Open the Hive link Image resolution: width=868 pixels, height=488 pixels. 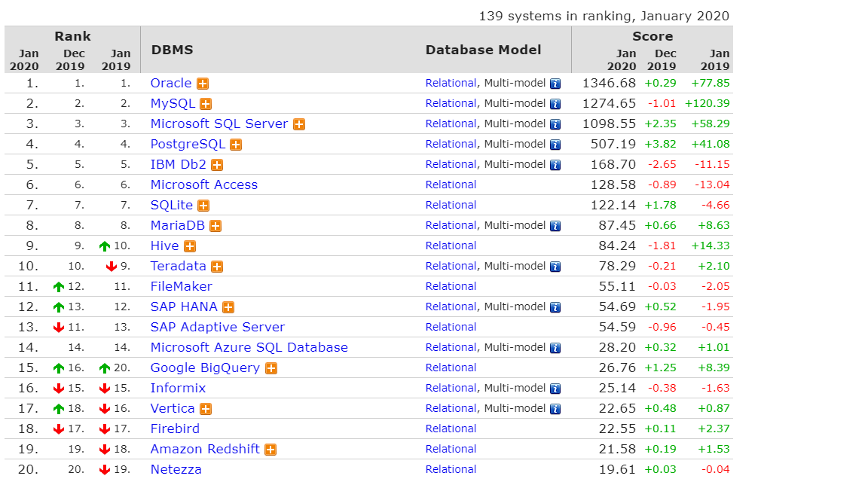165,246
